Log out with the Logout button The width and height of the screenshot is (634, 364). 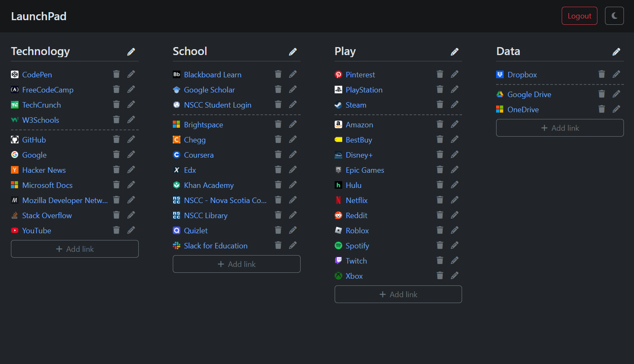pyautogui.click(x=579, y=16)
